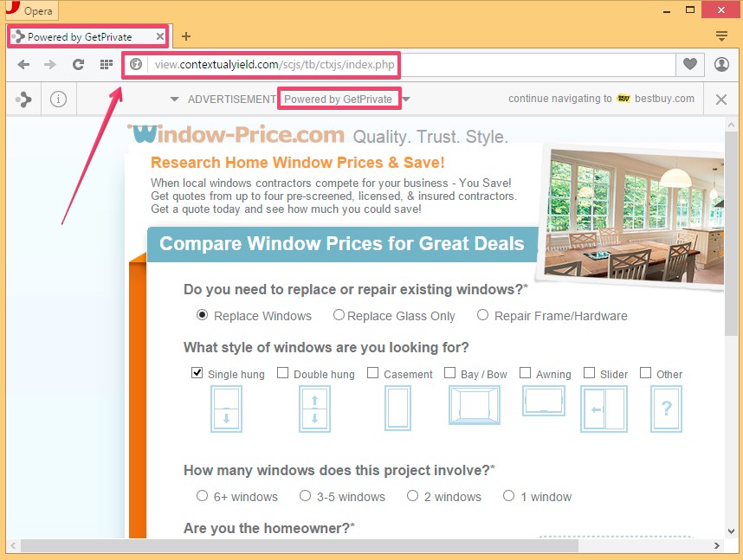
Task: Open the Speed Dial grid icon
Action: point(106,65)
